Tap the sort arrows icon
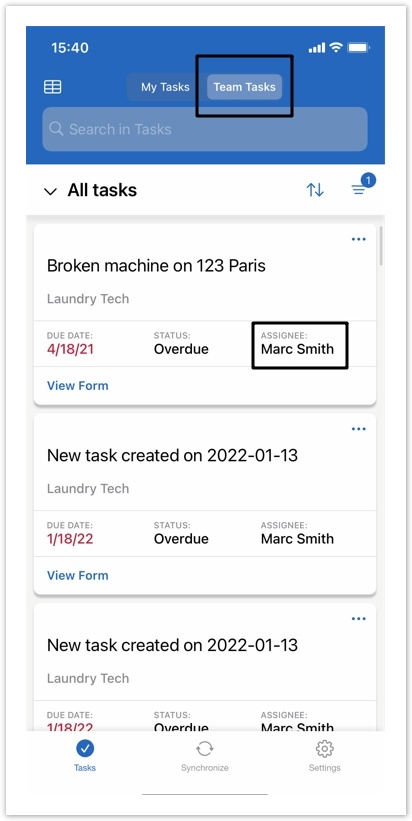The width and height of the screenshot is (412, 821). [x=315, y=190]
